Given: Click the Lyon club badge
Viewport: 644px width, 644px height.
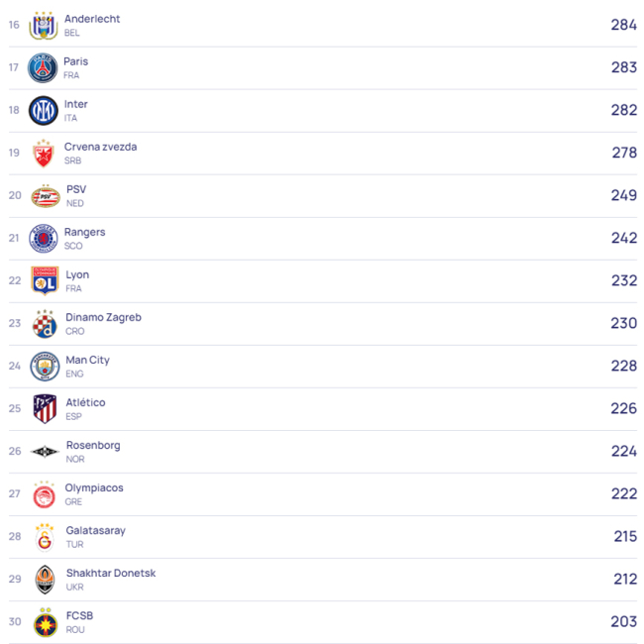Looking at the screenshot, I should click(45, 281).
